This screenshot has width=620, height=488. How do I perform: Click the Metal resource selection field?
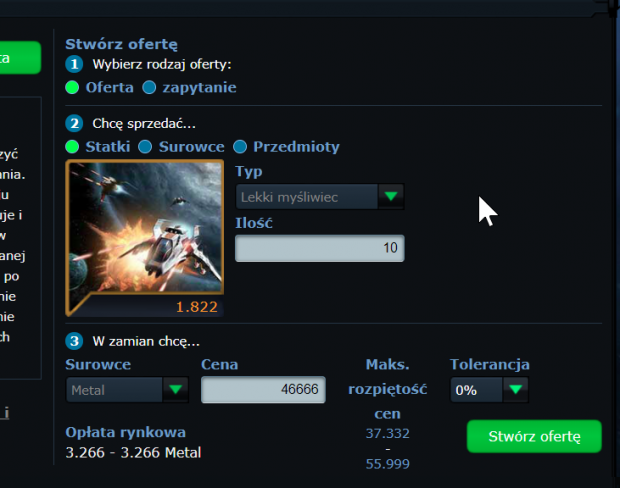coord(114,390)
